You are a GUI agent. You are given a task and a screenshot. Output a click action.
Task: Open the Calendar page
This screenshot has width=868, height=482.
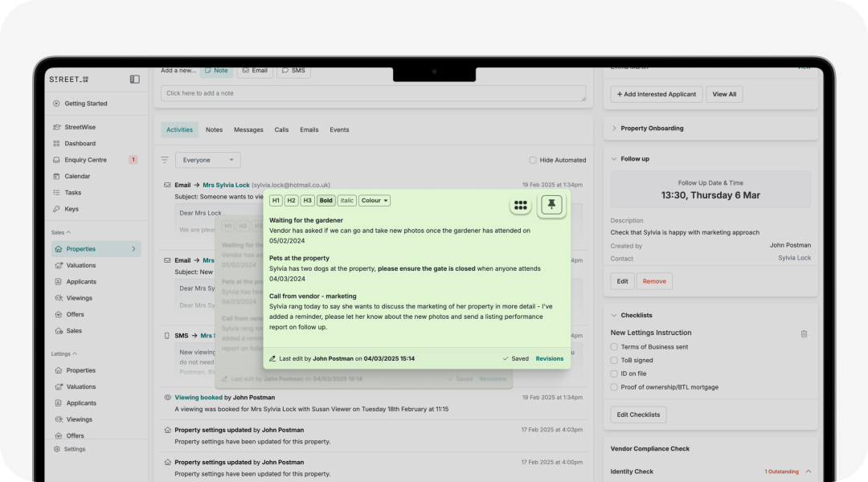[77, 176]
